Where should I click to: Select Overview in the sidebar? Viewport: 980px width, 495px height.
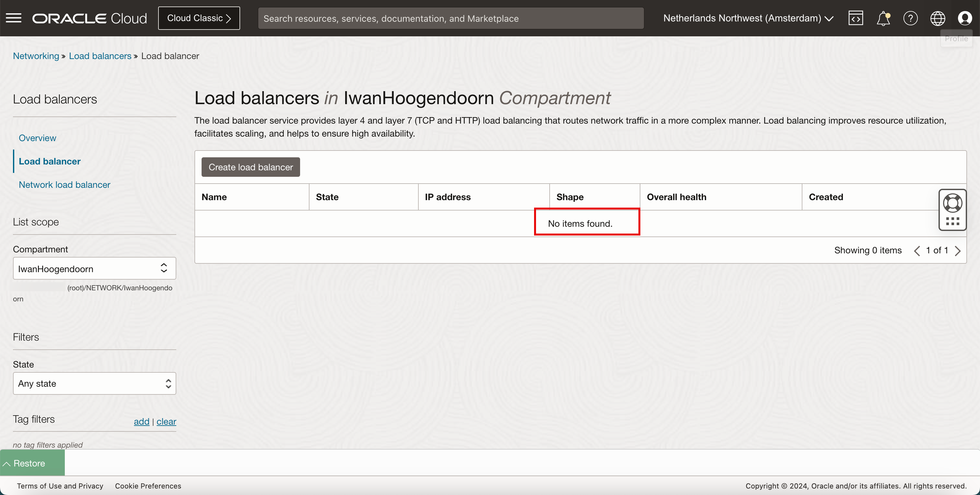pos(37,138)
